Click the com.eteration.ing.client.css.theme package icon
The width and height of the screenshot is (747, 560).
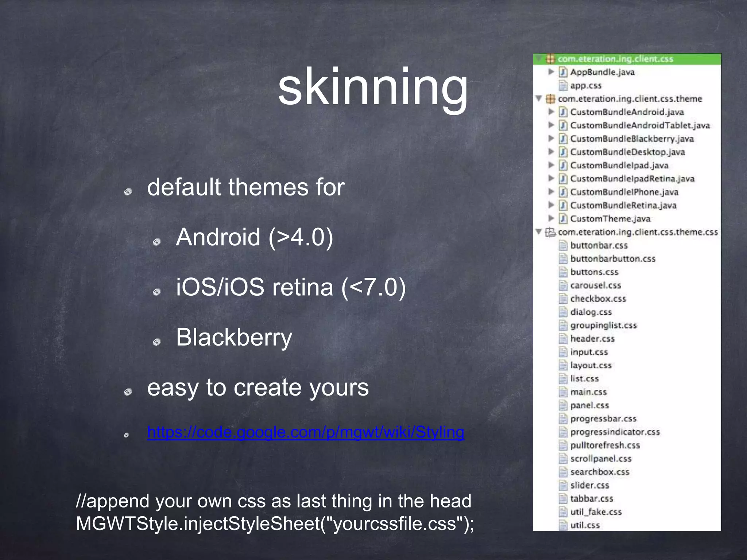pyautogui.click(x=550, y=99)
